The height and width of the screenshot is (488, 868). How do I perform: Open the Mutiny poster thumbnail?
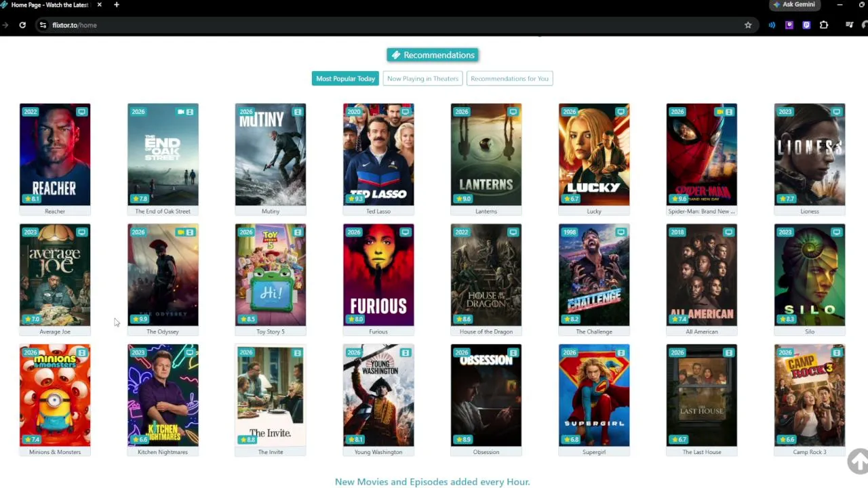pyautogui.click(x=271, y=155)
